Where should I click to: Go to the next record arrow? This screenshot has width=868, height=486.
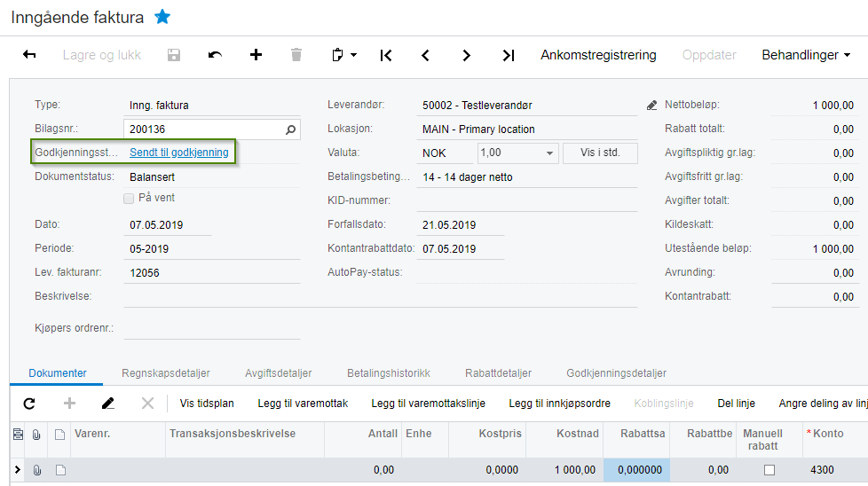(466, 55)
